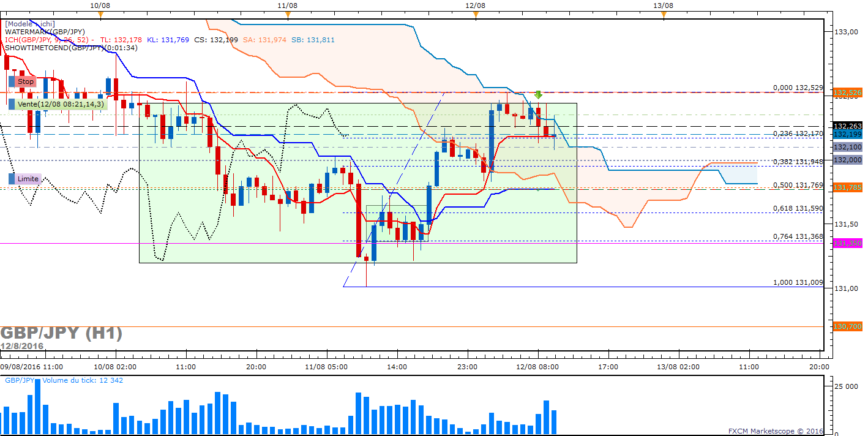Click the 13/08 02:00 time axis label
The image size is (868, 436).
tap(679, 366)
